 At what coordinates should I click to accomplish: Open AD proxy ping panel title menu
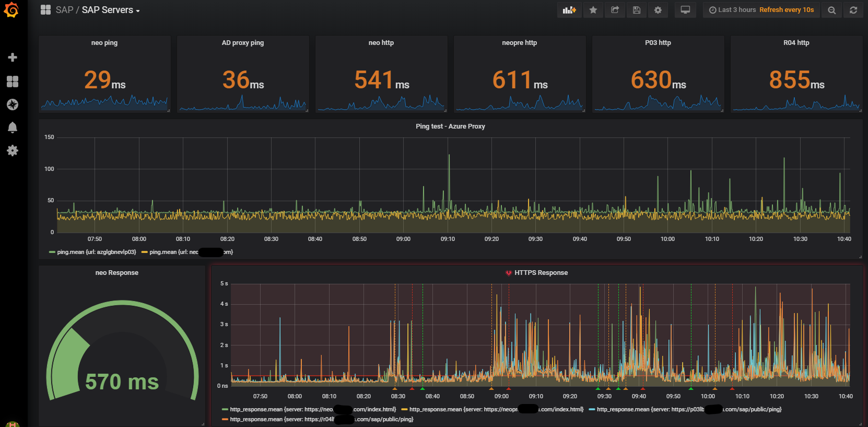[243, 43]
